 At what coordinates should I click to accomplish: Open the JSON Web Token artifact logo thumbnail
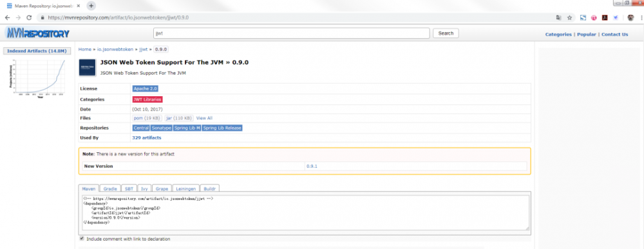click(87, 68)
